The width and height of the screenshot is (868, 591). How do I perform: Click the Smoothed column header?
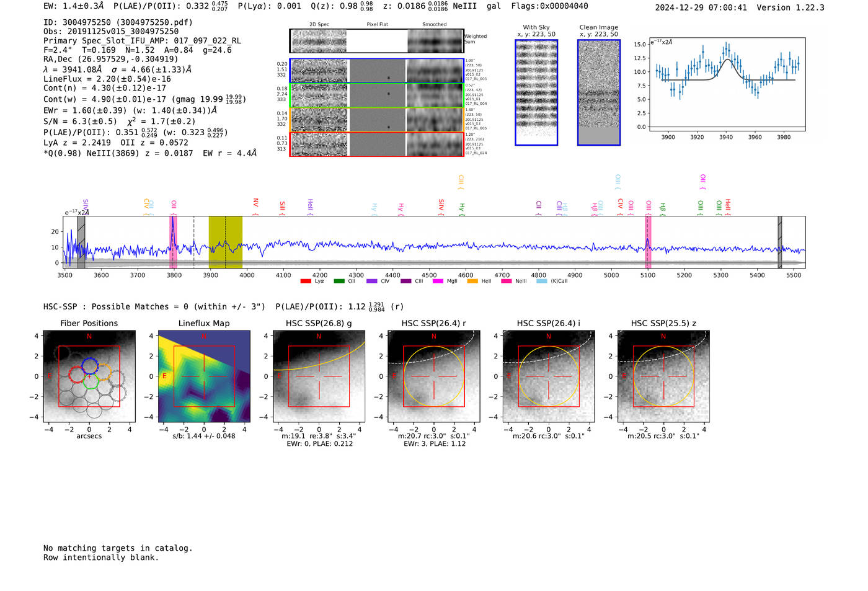434,25
